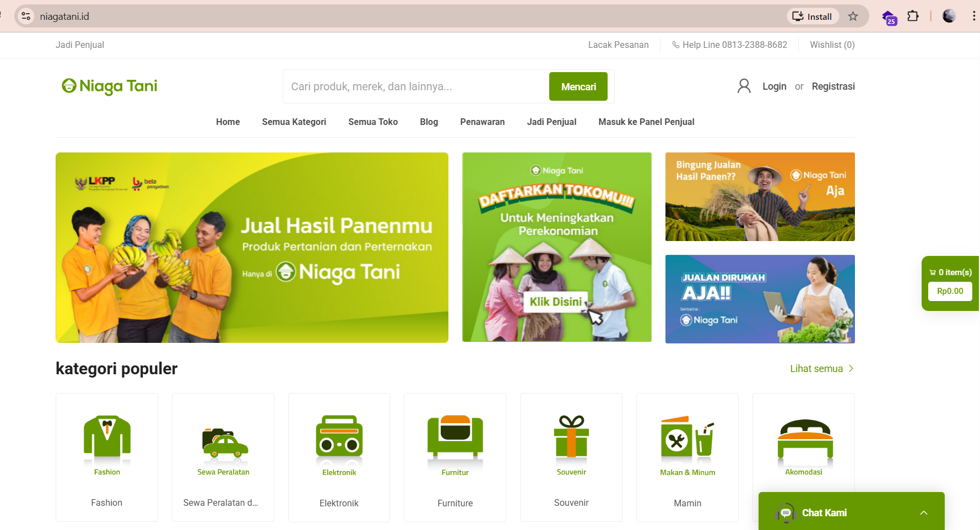
Task: Switch to the Blog menu item
Action: (429, 122)
